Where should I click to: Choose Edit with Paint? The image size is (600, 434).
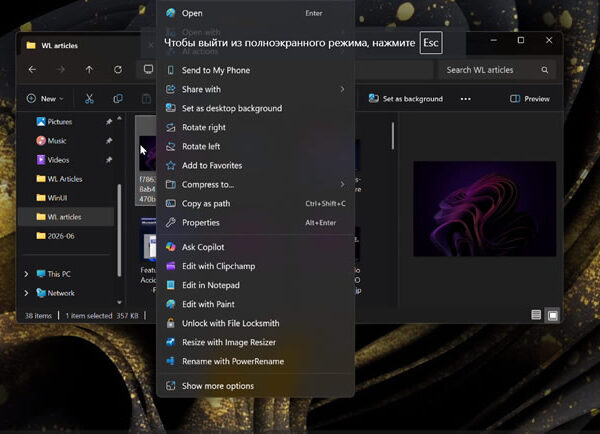pos(255,305)
